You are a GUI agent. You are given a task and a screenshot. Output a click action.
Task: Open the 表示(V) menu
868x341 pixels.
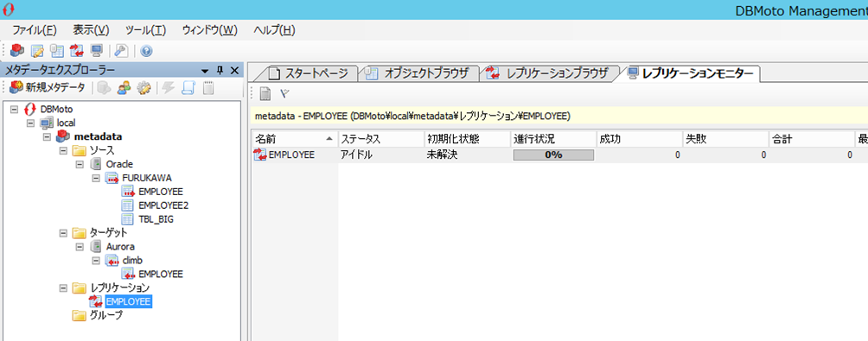coord(91,30)
